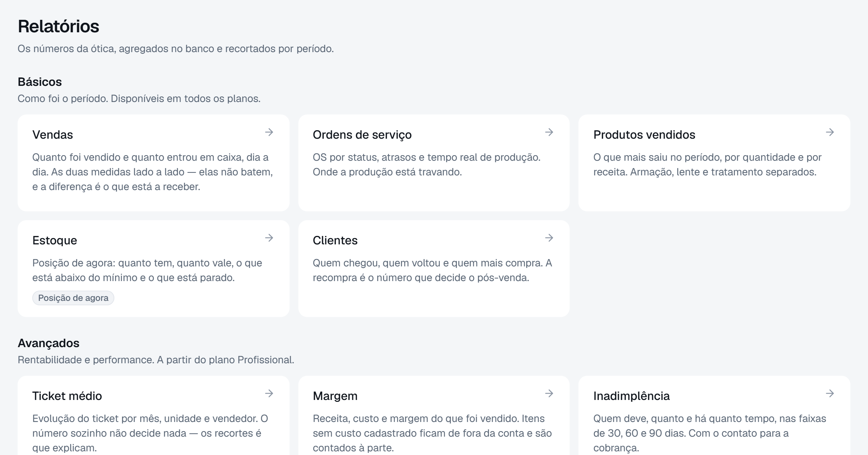Click the arrow icon on the Estoque card
The width and height of the screenshot is (868, 455).
coord(269,238)
